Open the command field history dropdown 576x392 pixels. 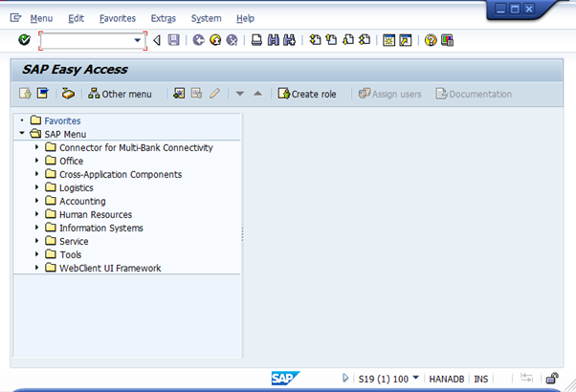coord(137,40)
